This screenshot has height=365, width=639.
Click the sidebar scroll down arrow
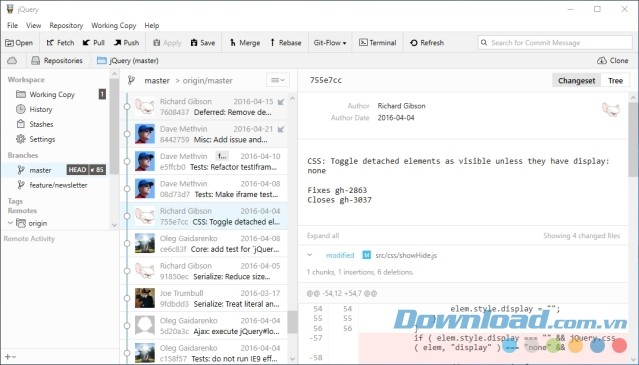tap(114, 225)
